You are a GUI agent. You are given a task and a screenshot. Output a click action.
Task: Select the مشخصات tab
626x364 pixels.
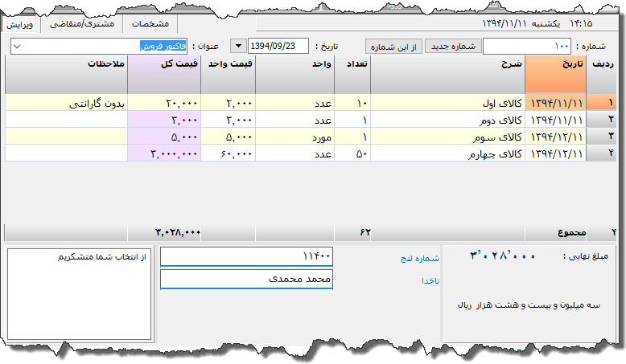coord(150,24)
